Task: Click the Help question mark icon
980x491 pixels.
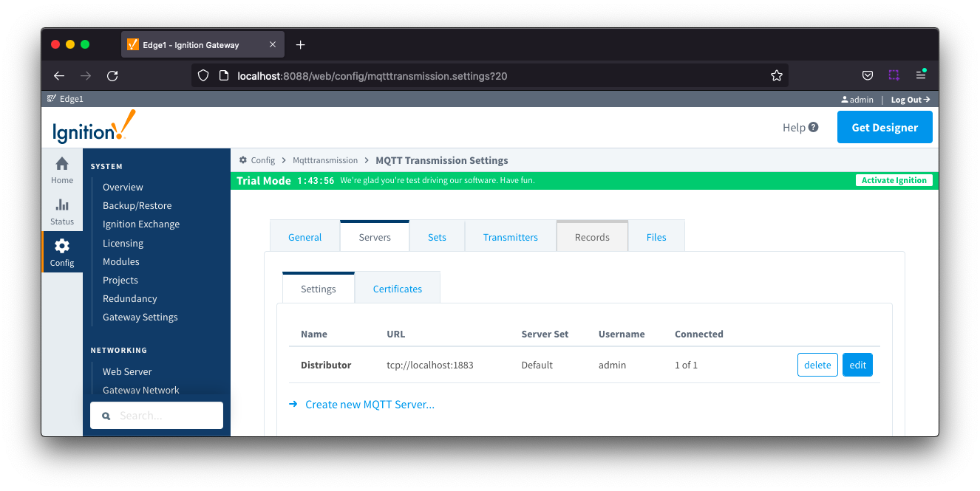Action: pyautogui.click(x=813, y=127)
